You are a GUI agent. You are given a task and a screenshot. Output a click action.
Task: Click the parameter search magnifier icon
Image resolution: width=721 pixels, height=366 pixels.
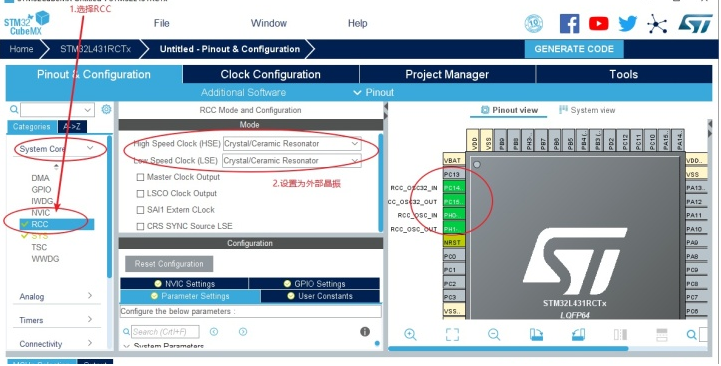coord(126,332)
